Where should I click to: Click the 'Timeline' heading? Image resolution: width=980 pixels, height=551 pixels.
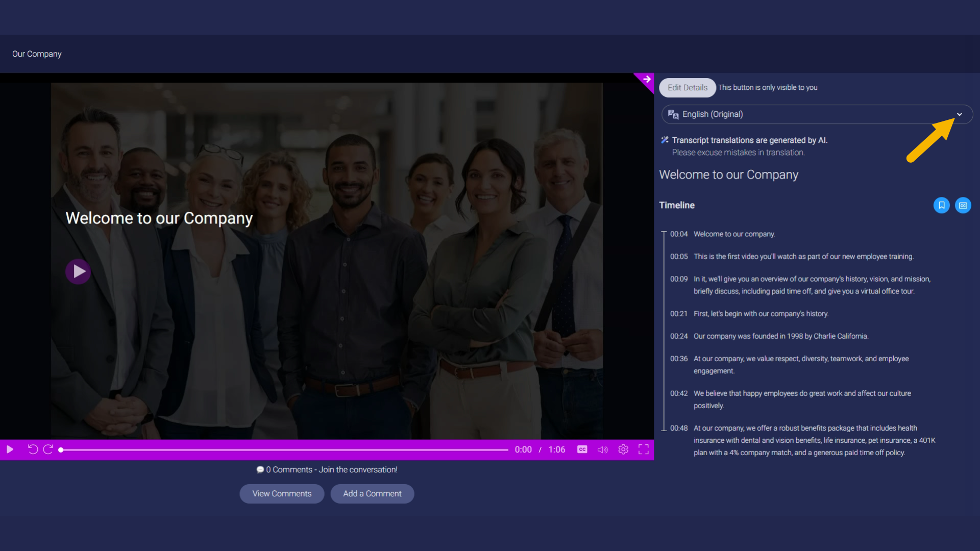point(677,205)
